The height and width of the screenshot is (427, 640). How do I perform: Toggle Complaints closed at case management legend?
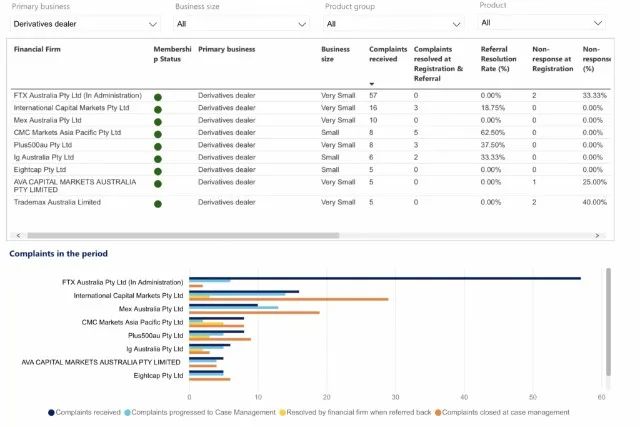pos(502,412)
